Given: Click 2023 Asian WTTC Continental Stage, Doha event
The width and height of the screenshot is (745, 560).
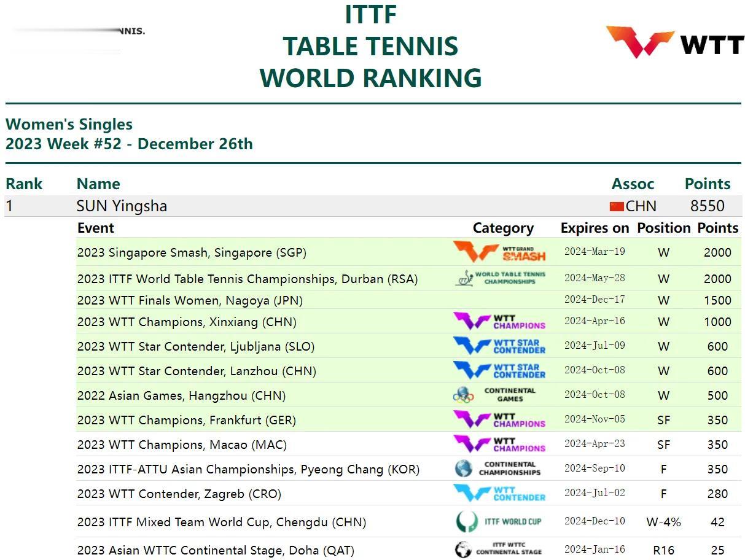Looking at the screenshot, I should tap(216, 550).
